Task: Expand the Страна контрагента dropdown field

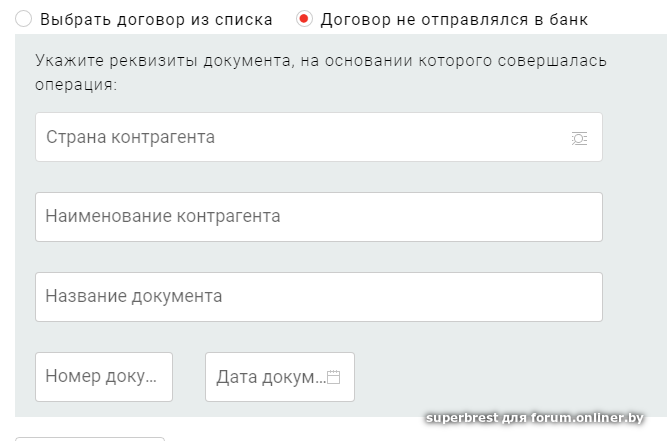Action: click(x=318, y=137)
